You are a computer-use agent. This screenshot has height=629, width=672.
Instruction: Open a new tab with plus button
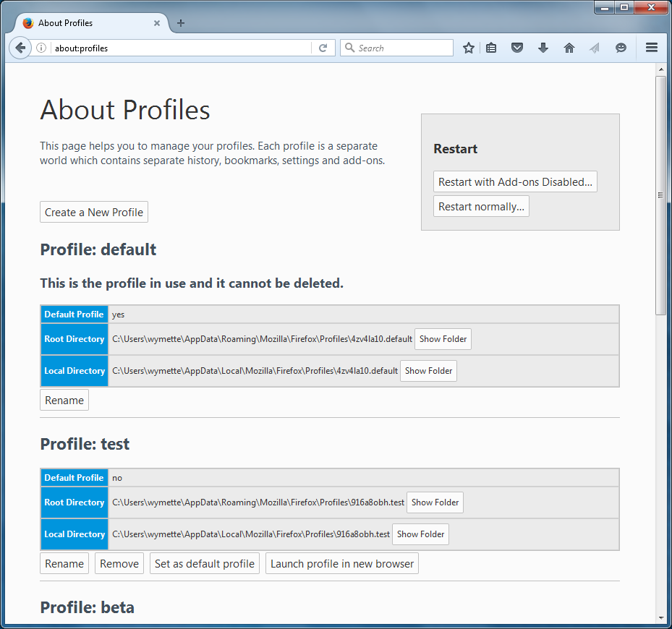click(x=181, y=23)
